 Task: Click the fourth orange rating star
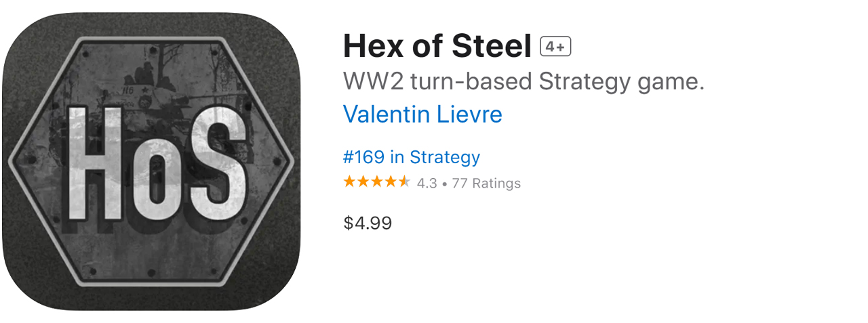click(391, 182)
